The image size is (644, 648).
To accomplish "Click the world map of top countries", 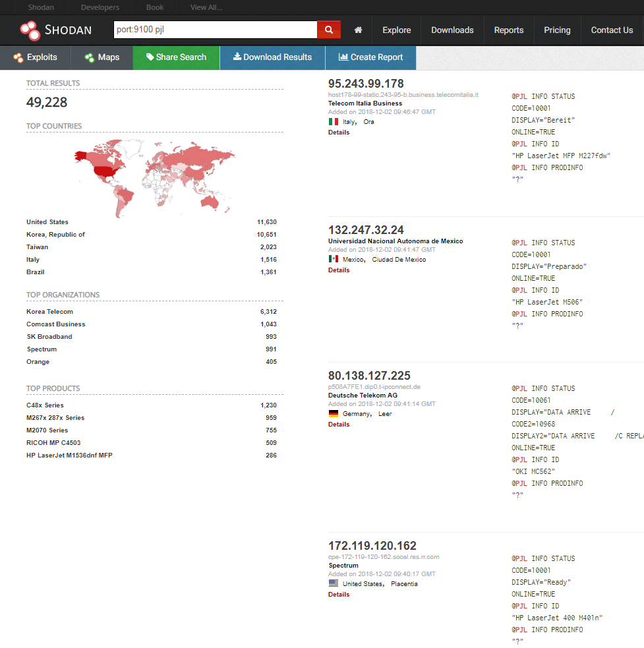I will tap(155, 178).
